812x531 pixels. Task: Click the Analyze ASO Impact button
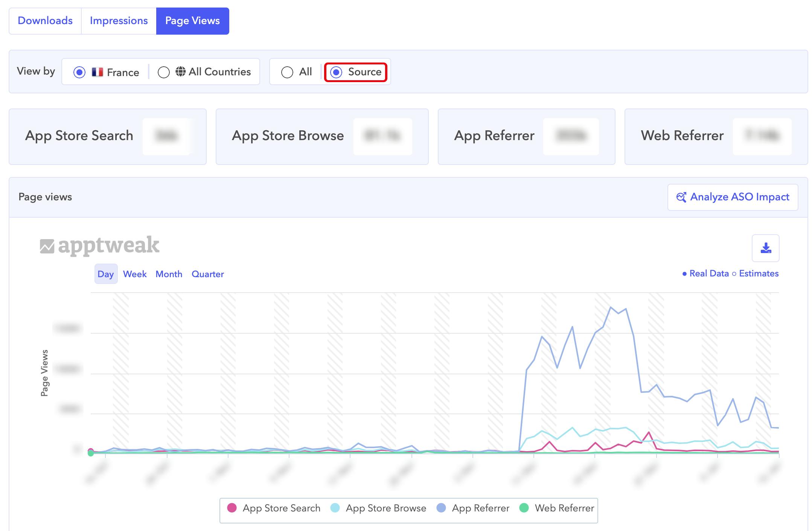(733, 197)
